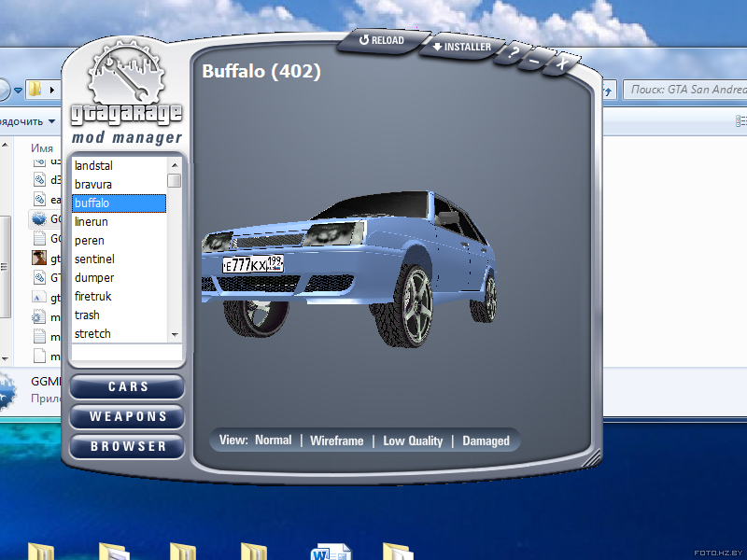Open the Organize dropdown in Explorer
747x560 pixels.
[28, 122]
